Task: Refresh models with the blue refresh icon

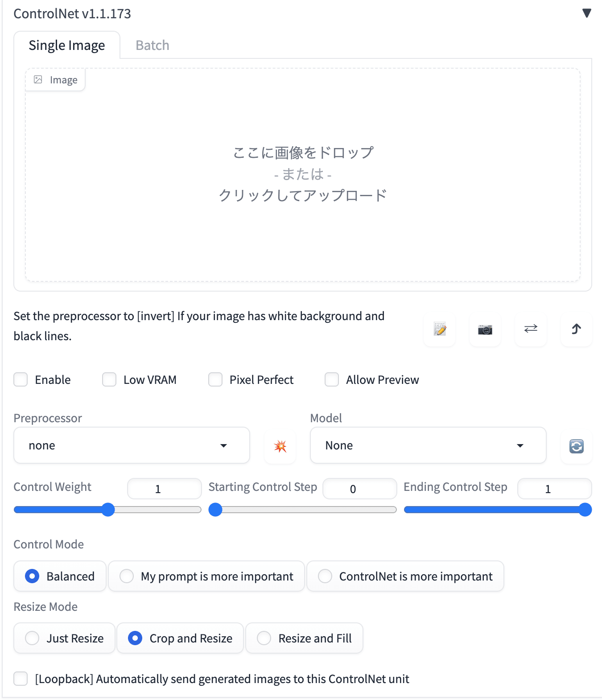Action: pos(577,446)
